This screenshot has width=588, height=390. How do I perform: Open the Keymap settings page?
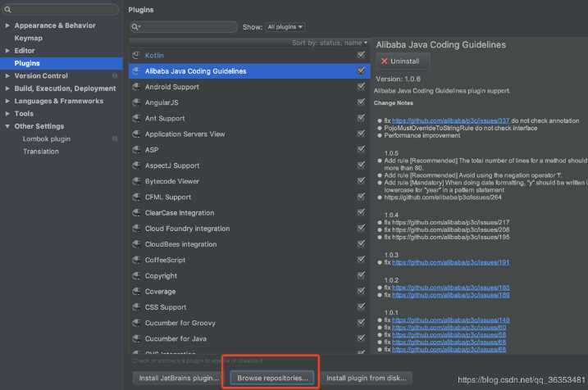point(29,38)
